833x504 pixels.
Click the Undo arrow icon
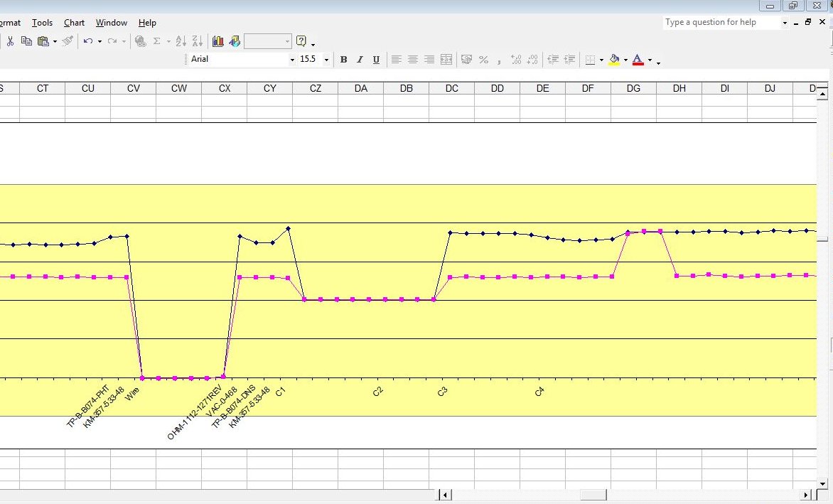[x=87, y=41]
